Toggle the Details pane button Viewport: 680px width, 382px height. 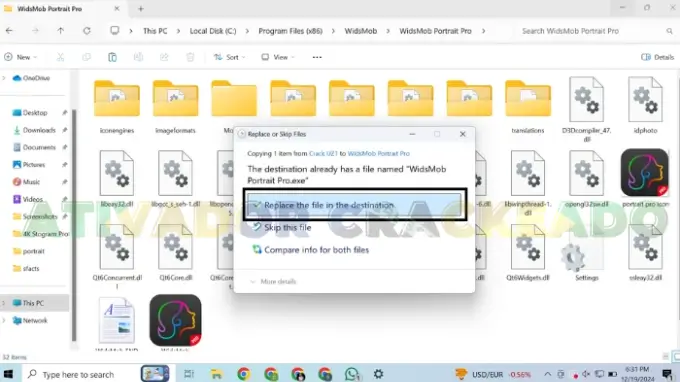tap(657, 57)
